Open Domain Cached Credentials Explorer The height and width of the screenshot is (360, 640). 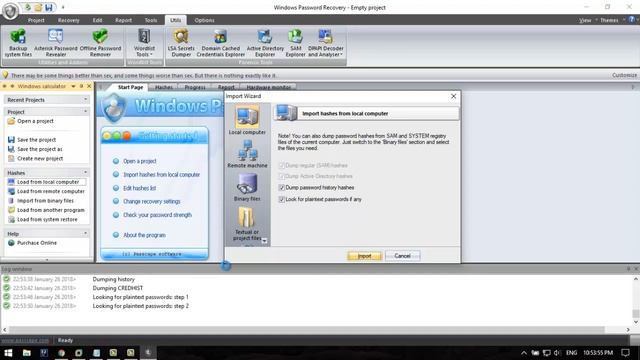[x=221, y=43]
